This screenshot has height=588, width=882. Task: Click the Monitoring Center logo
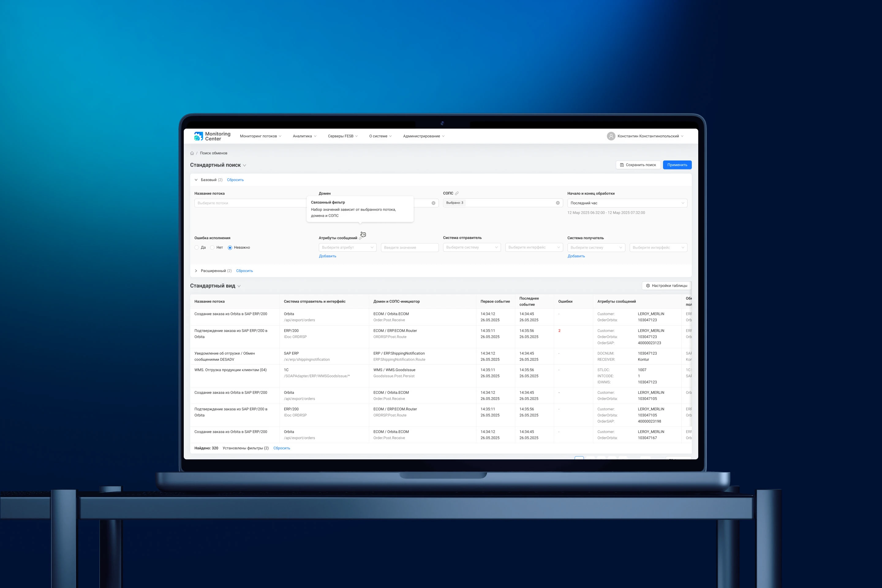[212, 136]
